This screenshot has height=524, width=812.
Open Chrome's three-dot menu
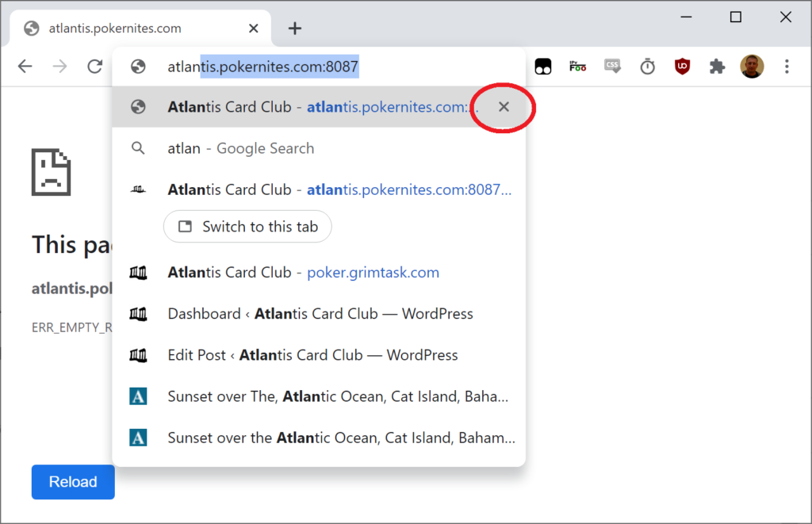tap(787, 67)
